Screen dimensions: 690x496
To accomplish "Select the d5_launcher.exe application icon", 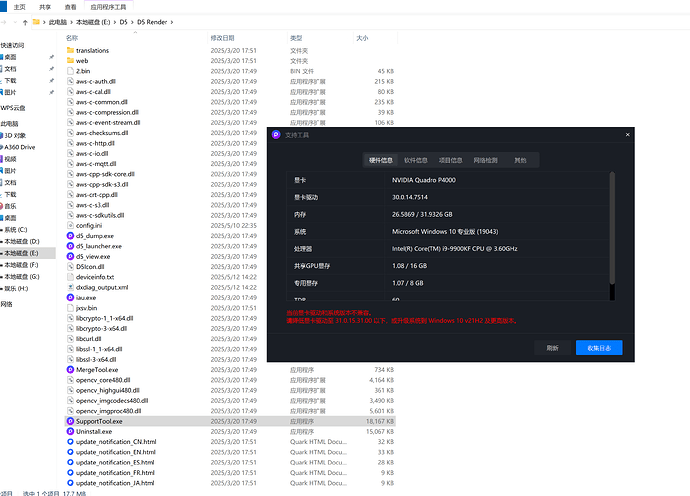I will click(70, 246).
